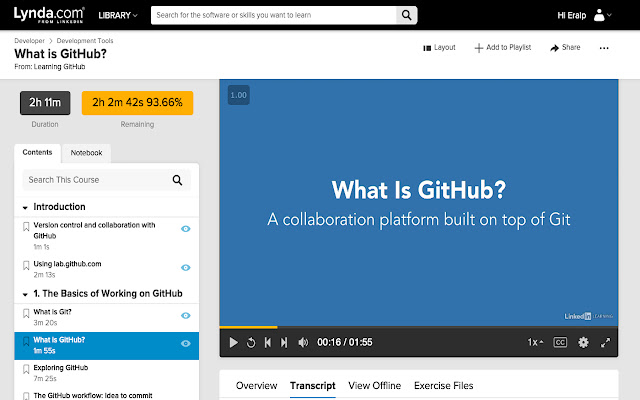The image size is (640, 400).
Task: Click the Development Tools breadcrumb link
Action: point(85,41)
